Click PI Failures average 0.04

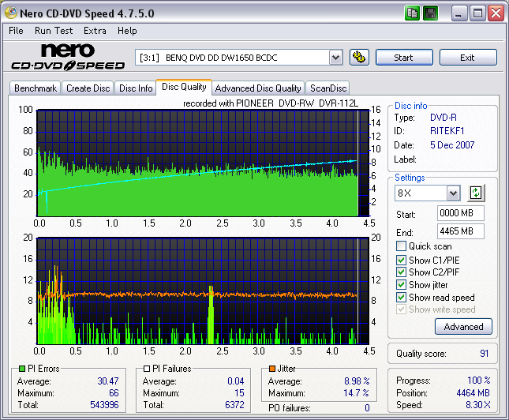236,381
